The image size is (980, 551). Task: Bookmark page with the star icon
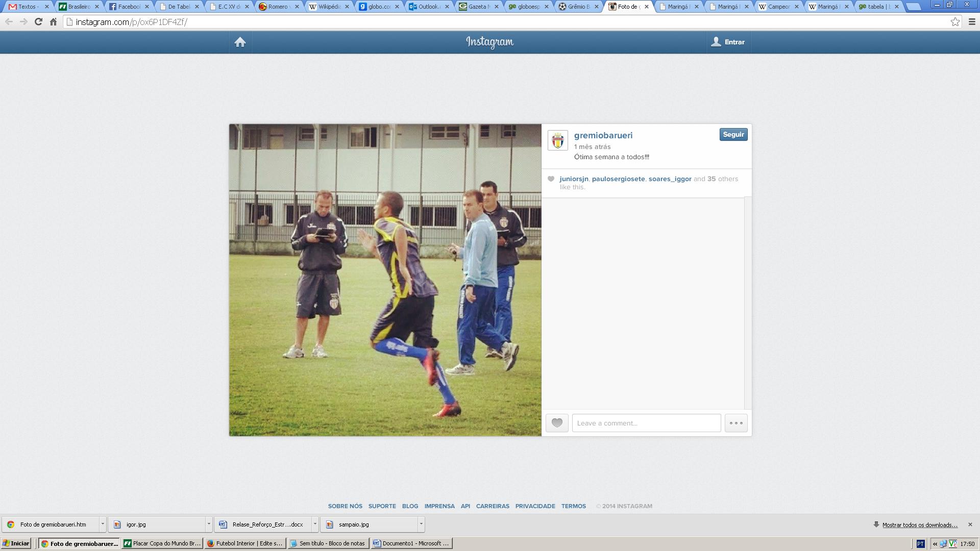(955, 22)
